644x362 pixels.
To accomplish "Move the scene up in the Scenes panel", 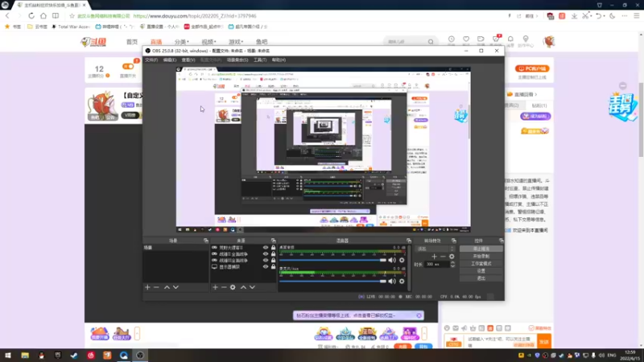I will pyautogui.click(x=167, y=287).
